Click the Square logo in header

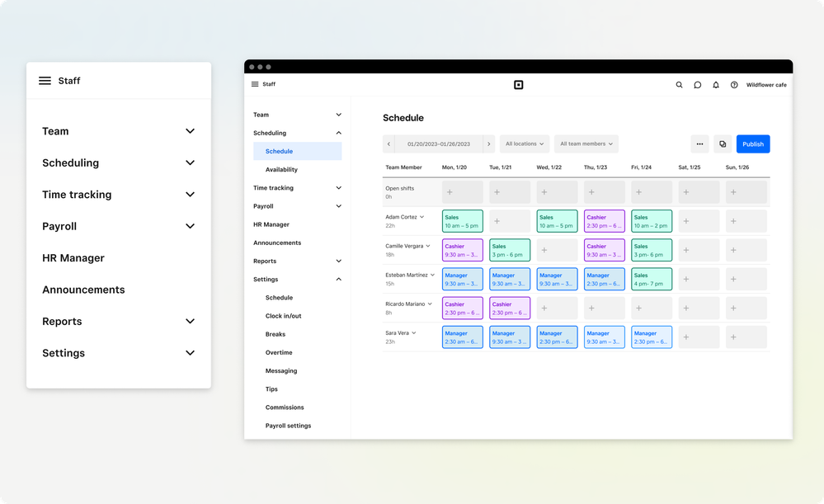click(518, 85)
